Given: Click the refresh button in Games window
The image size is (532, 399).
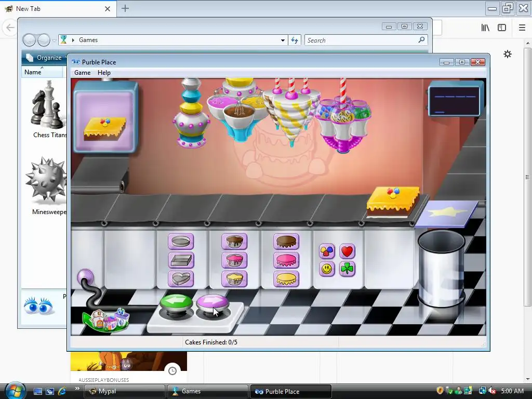Looking at the screenshot, I should coord(295,41).
